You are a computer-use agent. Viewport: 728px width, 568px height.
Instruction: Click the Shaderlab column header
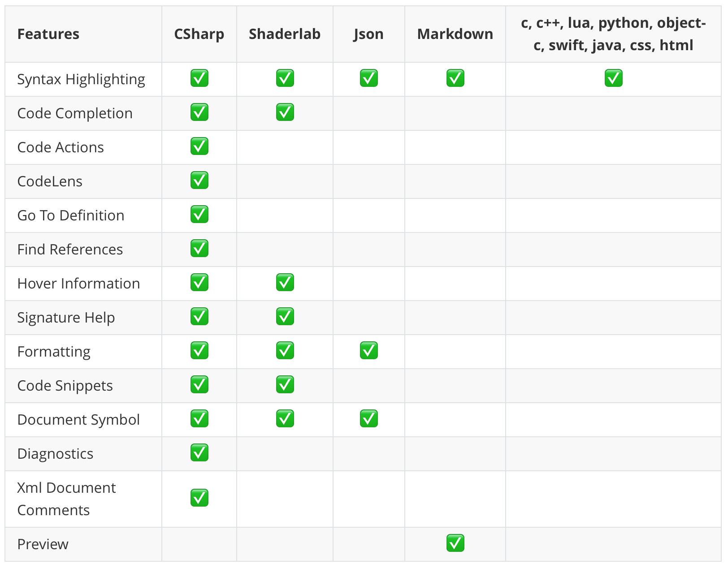point(285,34)
